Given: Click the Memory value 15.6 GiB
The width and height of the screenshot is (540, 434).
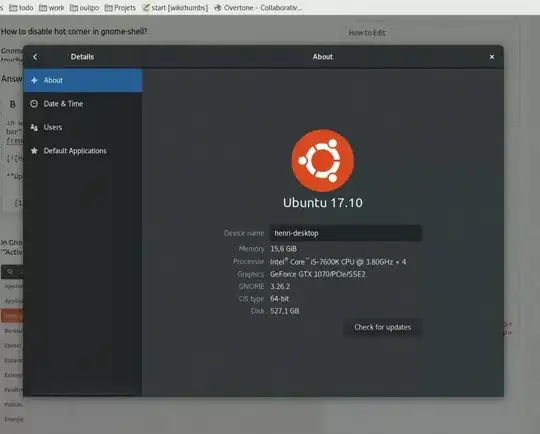Looking at the screenshot, I should coord(283,249).
